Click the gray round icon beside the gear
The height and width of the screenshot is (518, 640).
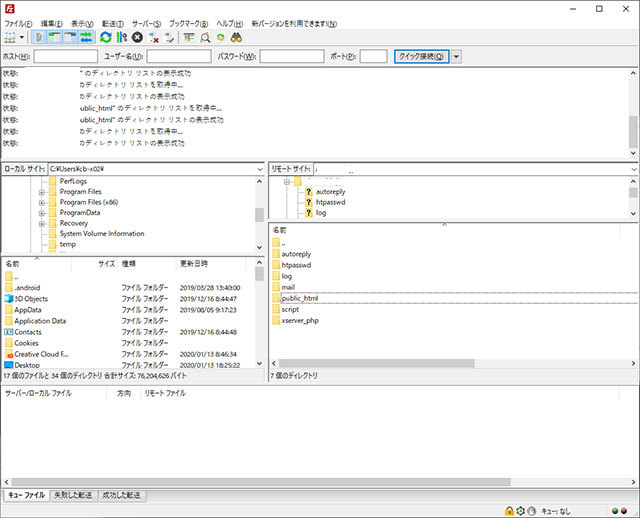(531, 511)
